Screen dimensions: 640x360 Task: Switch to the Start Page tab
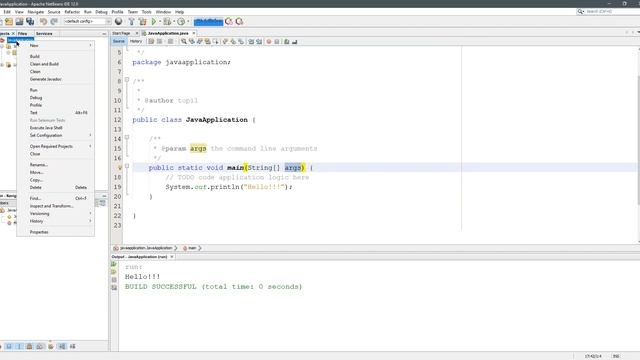(121, 33)
